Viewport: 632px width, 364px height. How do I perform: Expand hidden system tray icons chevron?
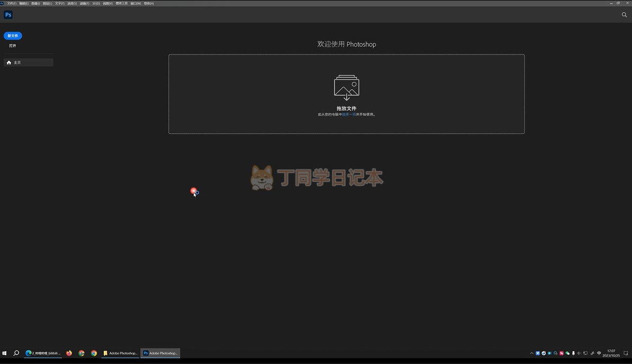pos(532,353)
